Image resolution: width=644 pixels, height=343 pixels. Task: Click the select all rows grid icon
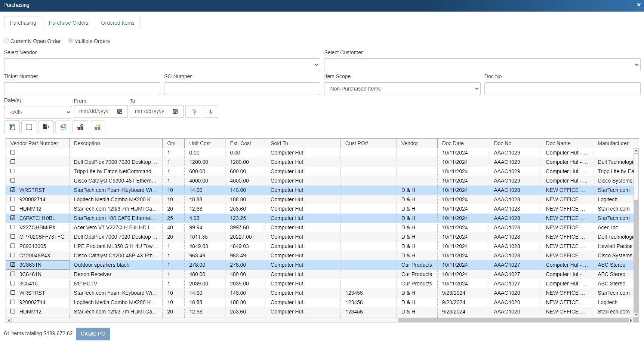(x=12, y=127)
